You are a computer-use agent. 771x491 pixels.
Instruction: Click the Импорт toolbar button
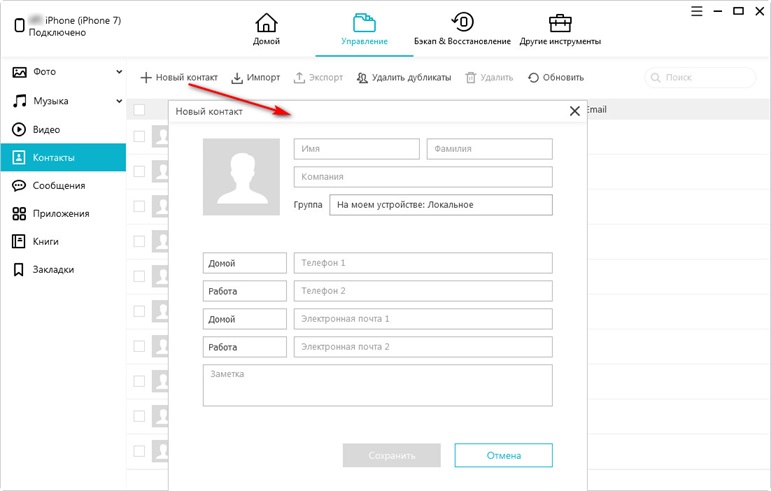click(x=256, y=78)
